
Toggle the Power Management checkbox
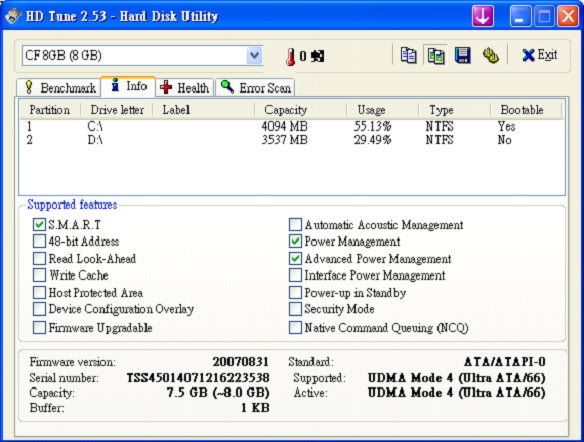[x=295, y=241]
